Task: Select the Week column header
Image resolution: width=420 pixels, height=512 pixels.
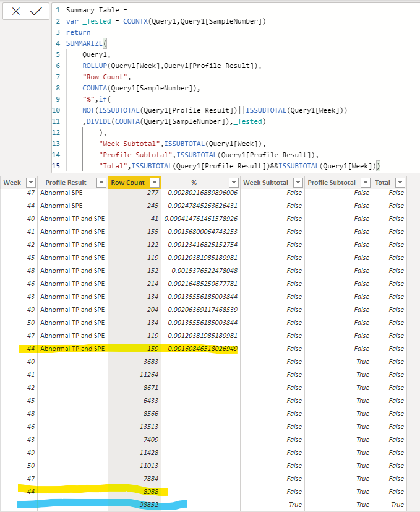Action: (12, 183)
